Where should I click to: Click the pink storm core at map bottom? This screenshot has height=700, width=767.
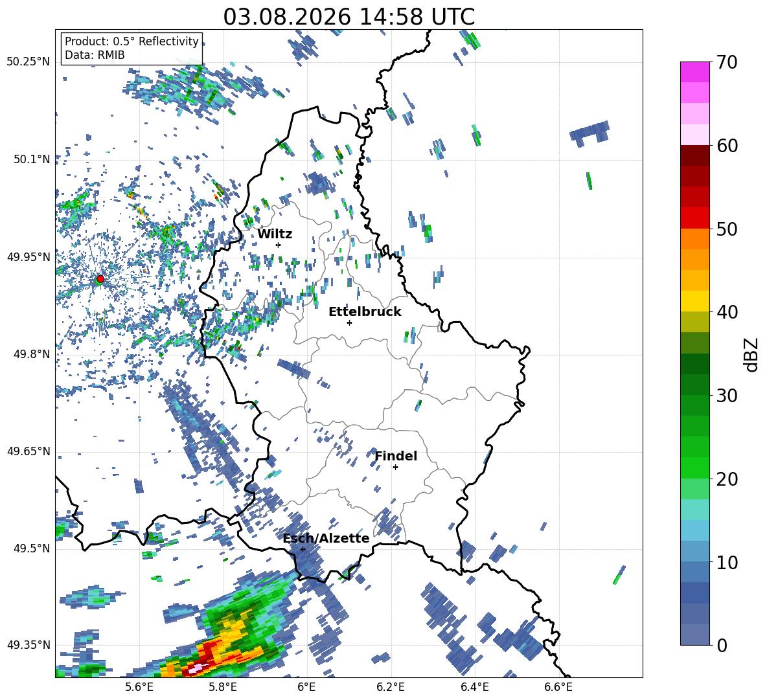click(x=198, y=667)
